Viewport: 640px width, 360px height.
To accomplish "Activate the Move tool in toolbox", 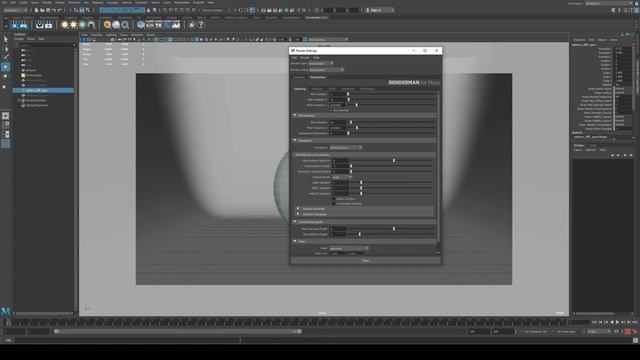I will pos(5,67).
